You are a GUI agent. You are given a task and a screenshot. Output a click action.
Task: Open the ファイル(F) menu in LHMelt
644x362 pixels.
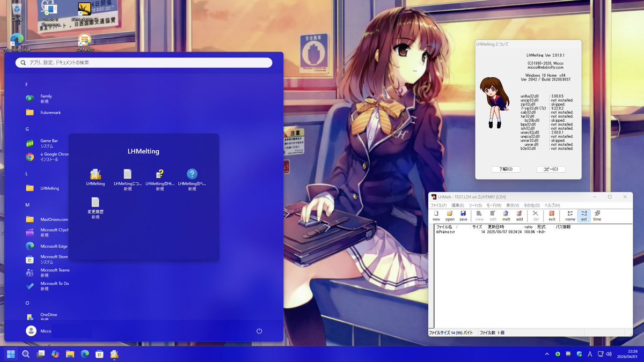coord(438,205)
